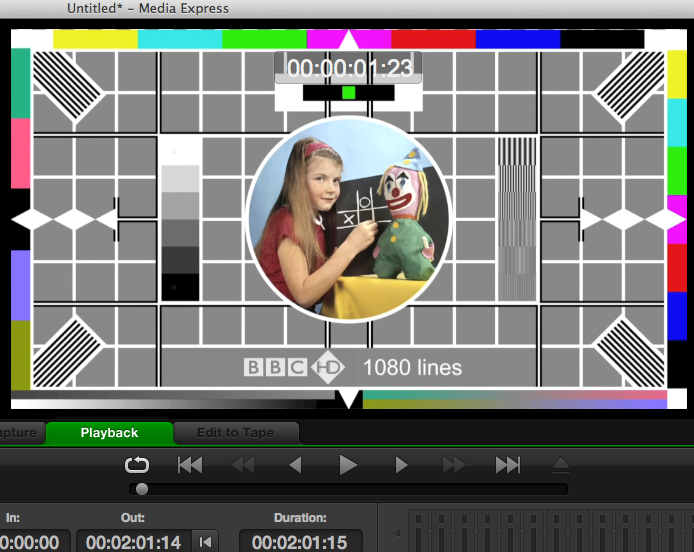This screenshot has width=694, height=552.
Task: Click the fast-forward double-arrow button
Action: [454, 465]
